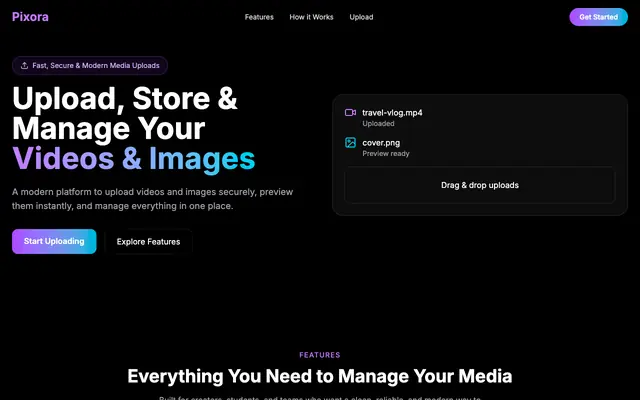Viewport: 640px width, 400px height.
Task: Click the 'Videos & Images' gradient headline
Action: click(x=133, y=159)
